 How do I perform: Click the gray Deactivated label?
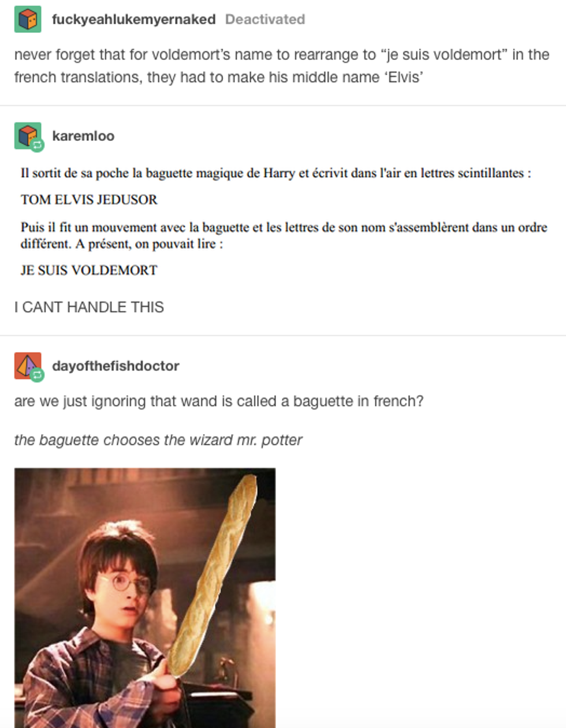pos(265,20)
